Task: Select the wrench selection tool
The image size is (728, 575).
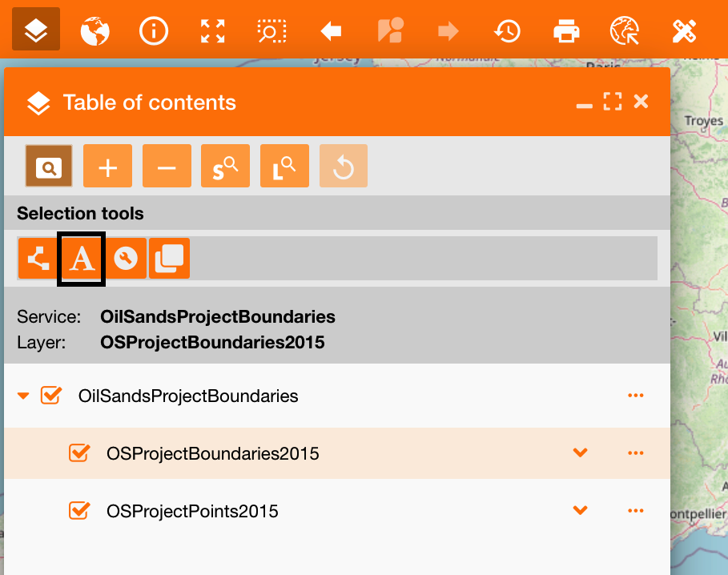Action: (x=126, y=259)
